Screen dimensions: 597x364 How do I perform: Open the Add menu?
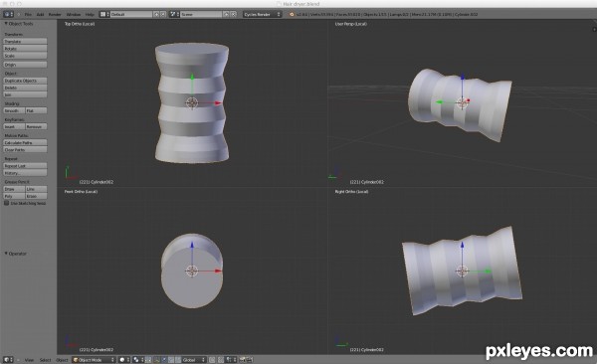click(x=41, y=15)
